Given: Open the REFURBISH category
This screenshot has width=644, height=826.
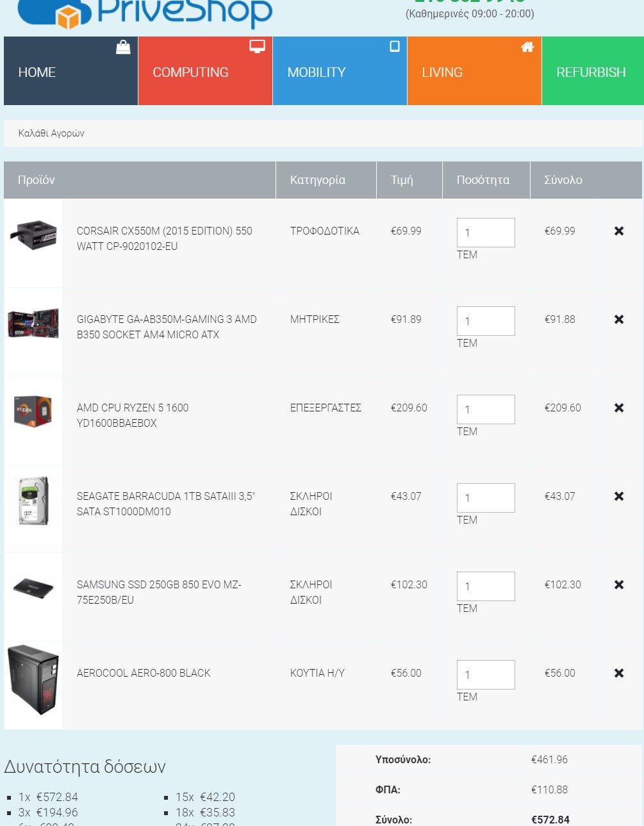Looking at the screenshot, I should (593, 70).
